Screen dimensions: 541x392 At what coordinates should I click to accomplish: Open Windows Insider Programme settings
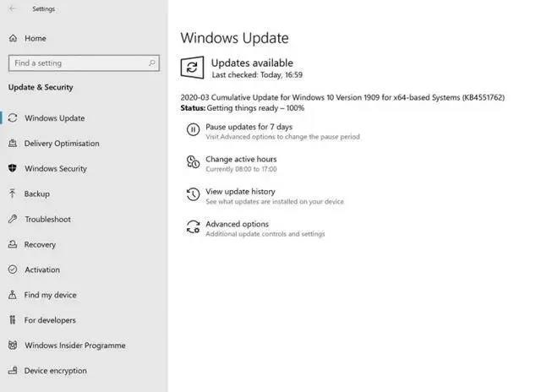[x=75, y=345]
